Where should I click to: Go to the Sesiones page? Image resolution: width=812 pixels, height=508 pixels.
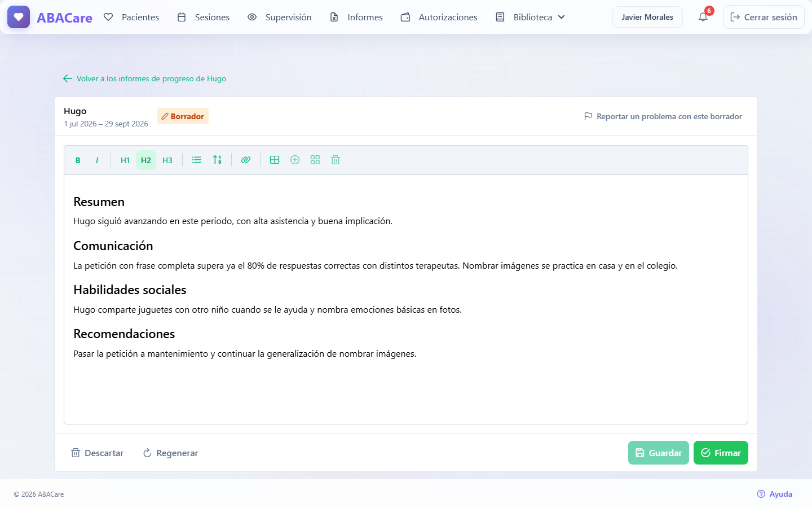(203, 17)
